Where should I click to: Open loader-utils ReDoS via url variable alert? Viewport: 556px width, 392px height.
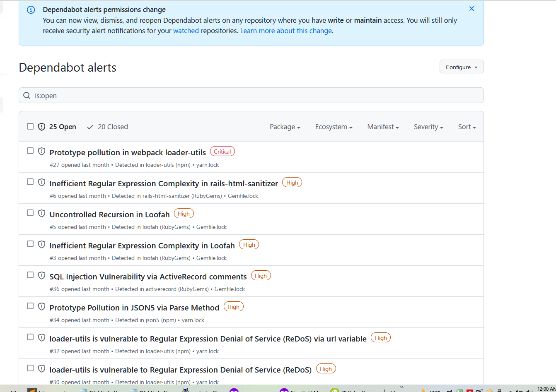tap(208, 339)
